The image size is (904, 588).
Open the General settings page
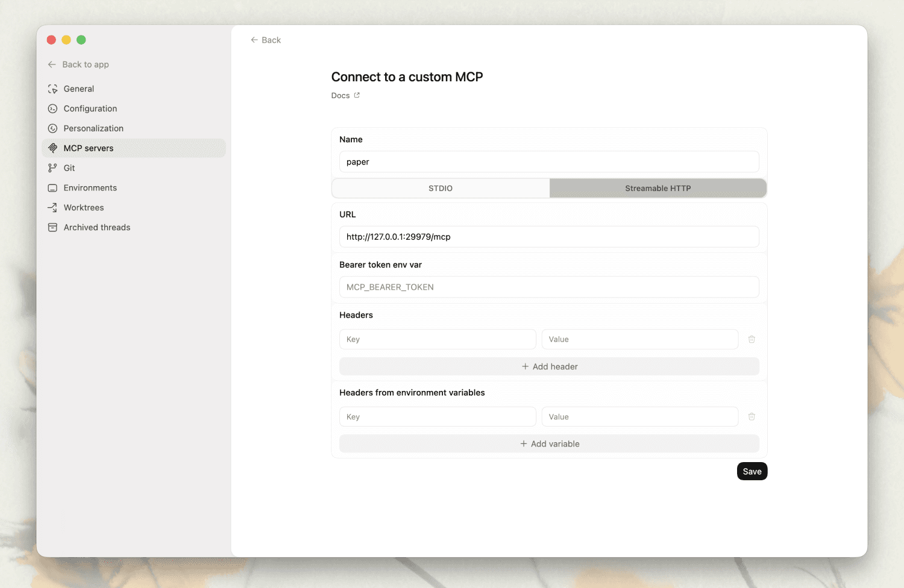pos(134,89)
